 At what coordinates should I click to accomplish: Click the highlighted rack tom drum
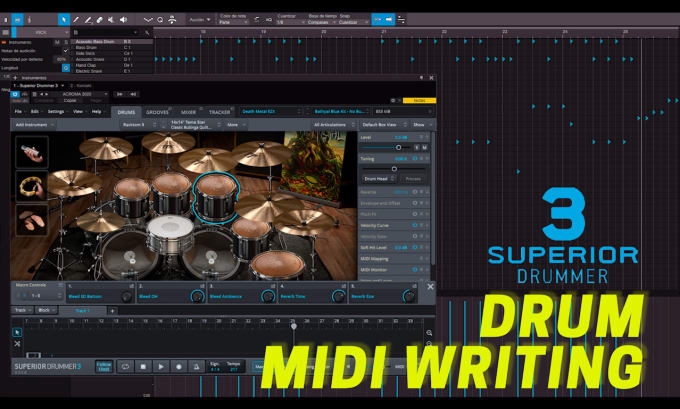coord(216,196)
